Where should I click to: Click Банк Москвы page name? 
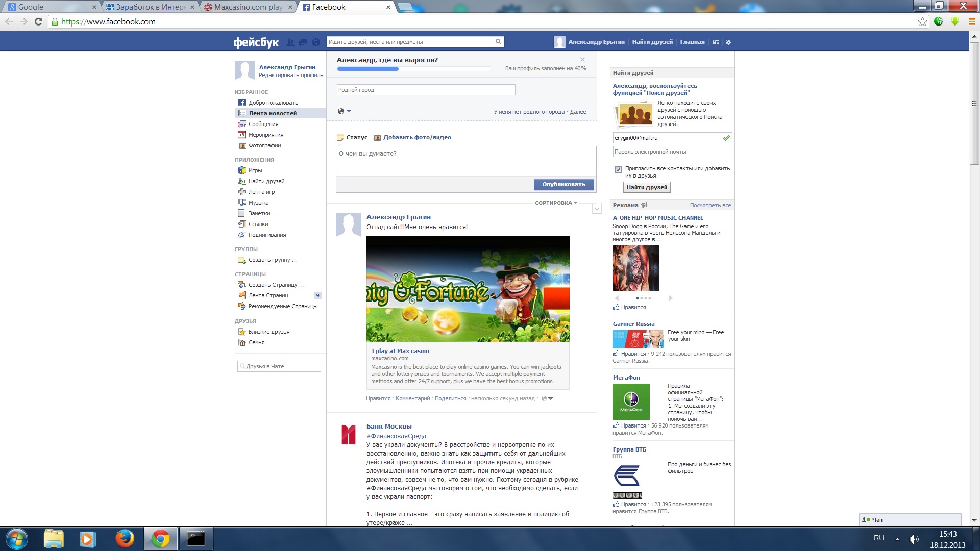388,426
